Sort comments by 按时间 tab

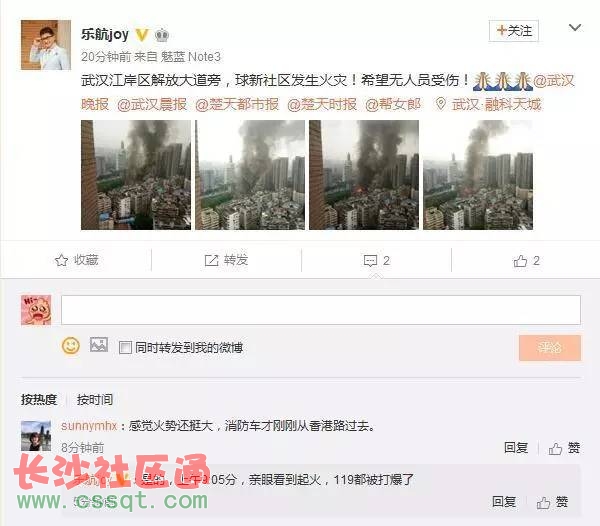95,400
